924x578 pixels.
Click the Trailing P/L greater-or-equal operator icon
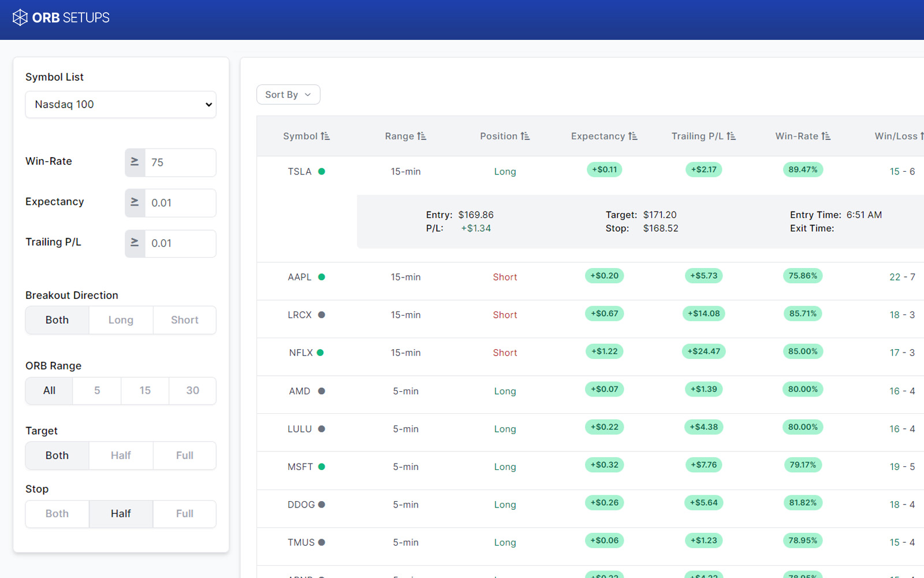click(x=135, y=243)
